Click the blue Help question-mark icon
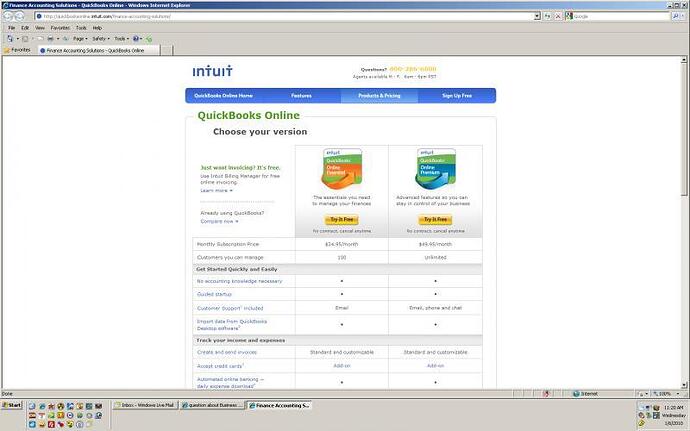 136,39
